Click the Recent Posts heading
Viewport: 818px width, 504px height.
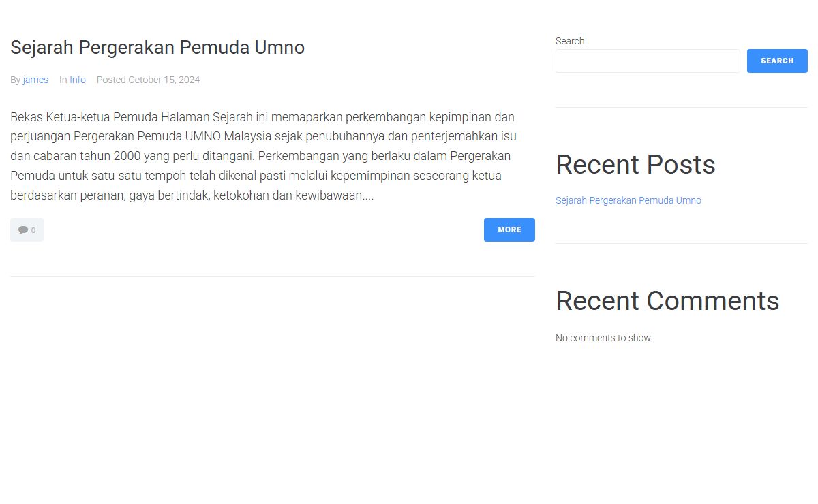point(635,165)
